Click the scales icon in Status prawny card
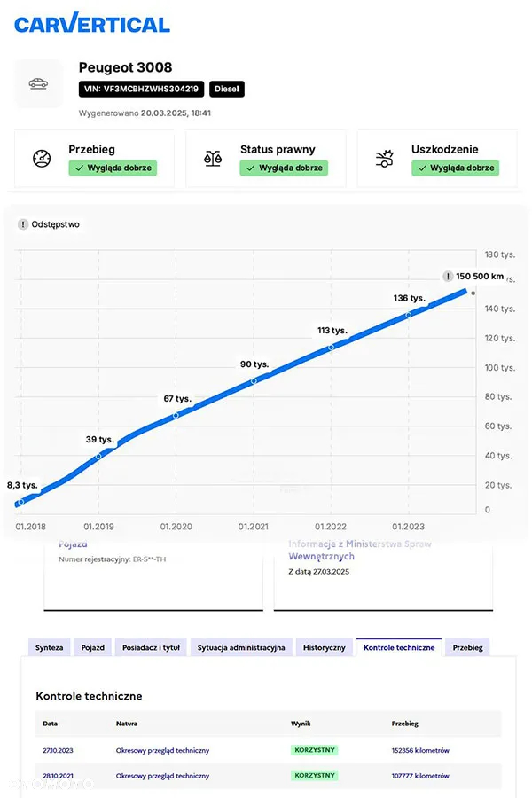 [213, 159]
